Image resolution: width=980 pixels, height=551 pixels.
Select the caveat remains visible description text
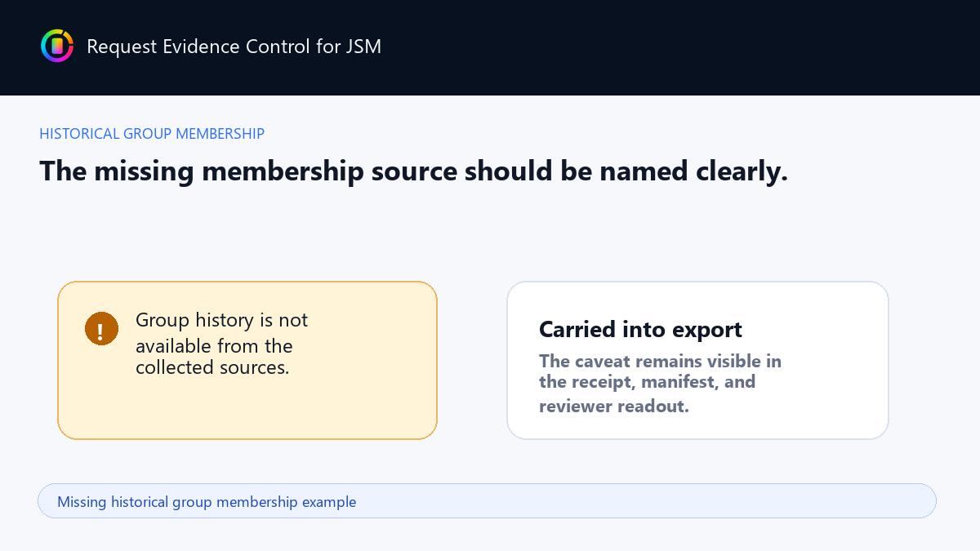[660, 383]
